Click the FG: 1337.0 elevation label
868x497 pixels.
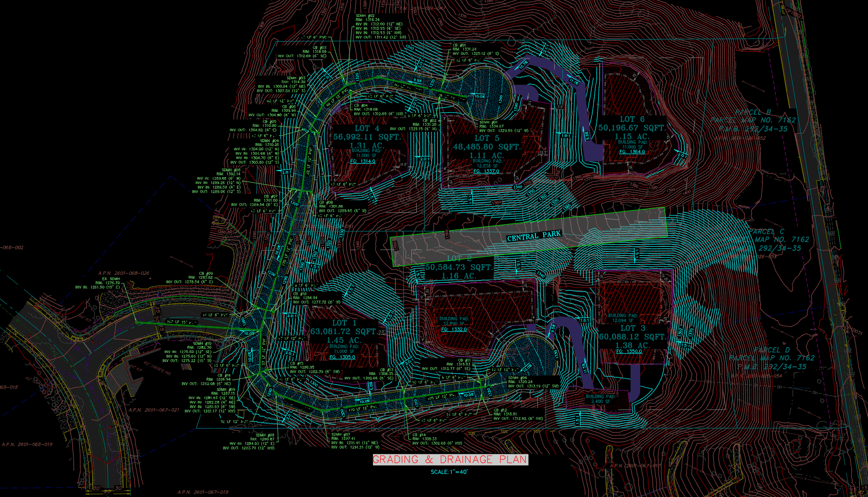pos(486,171)
